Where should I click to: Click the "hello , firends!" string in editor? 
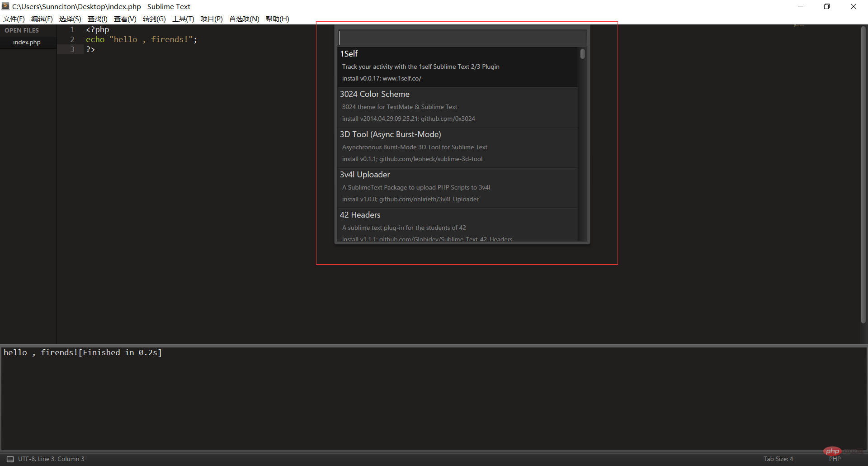coord(151,39)
